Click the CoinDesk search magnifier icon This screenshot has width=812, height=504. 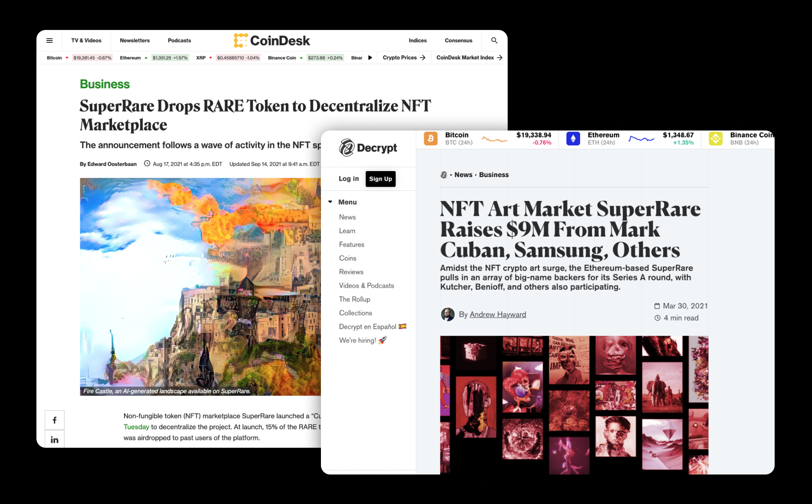coord(494,41)
